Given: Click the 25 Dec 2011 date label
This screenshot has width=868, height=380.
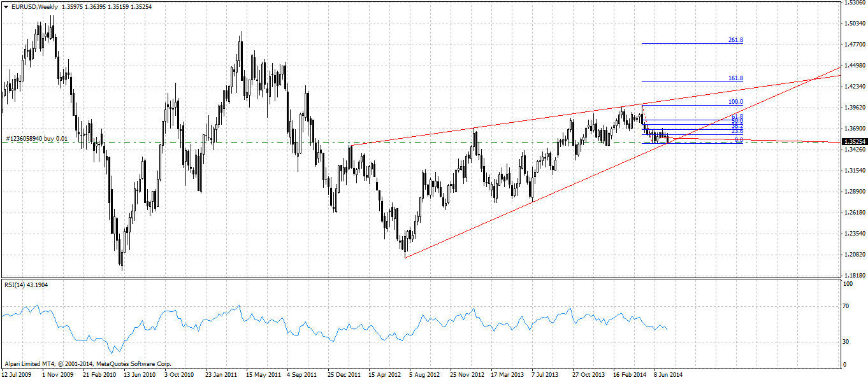Looking at the screenshot, I should (344, 375).
